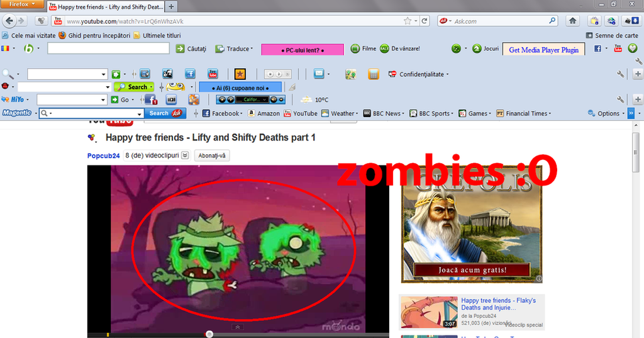
Task: Open the Semne de carte bookmarks menu
Action: click(x=612, y=35)
